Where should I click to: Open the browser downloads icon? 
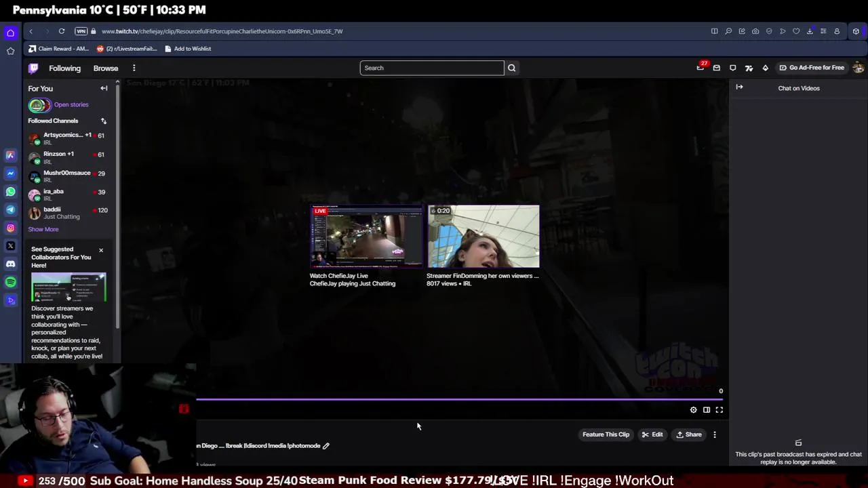coord(810,31)
